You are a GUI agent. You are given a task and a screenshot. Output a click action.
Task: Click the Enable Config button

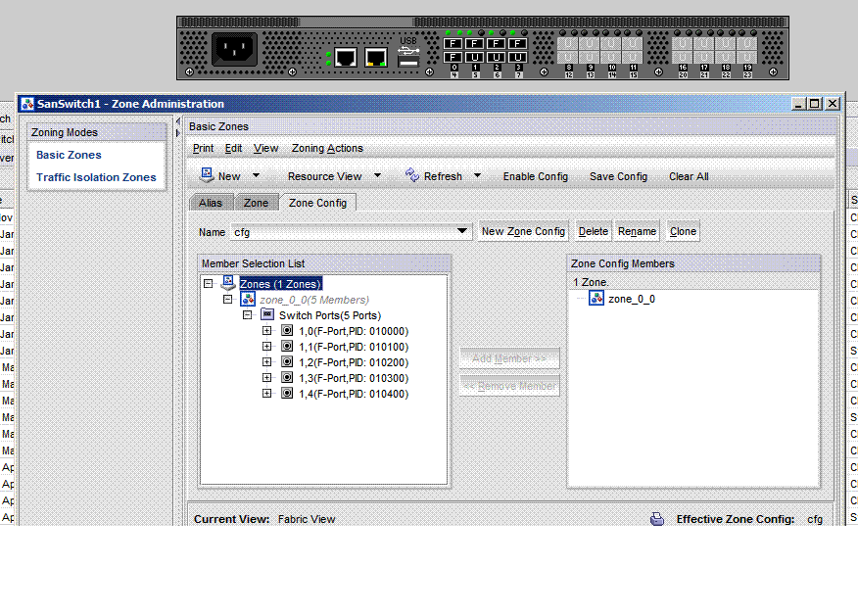tap(536, 176)
